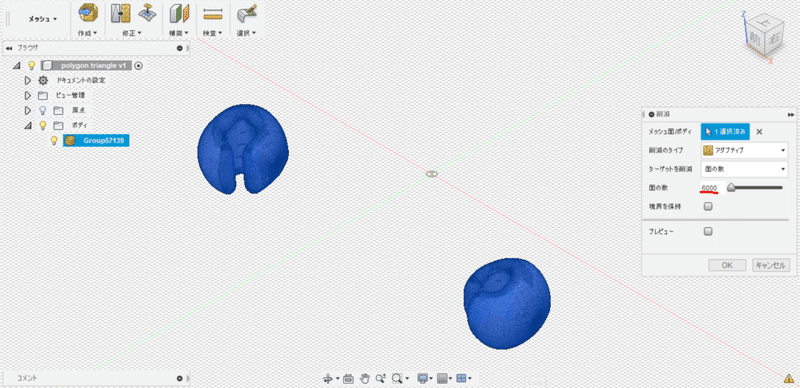Viewport: 800px width, 388px height.
Task: Open the 作成 menu
Action: click(x=87, y=33)
